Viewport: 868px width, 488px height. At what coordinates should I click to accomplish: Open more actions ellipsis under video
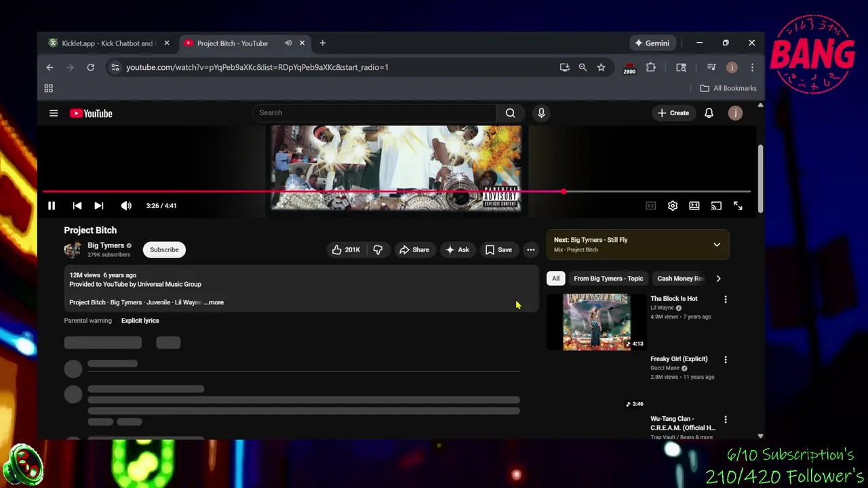pos(531,249)
